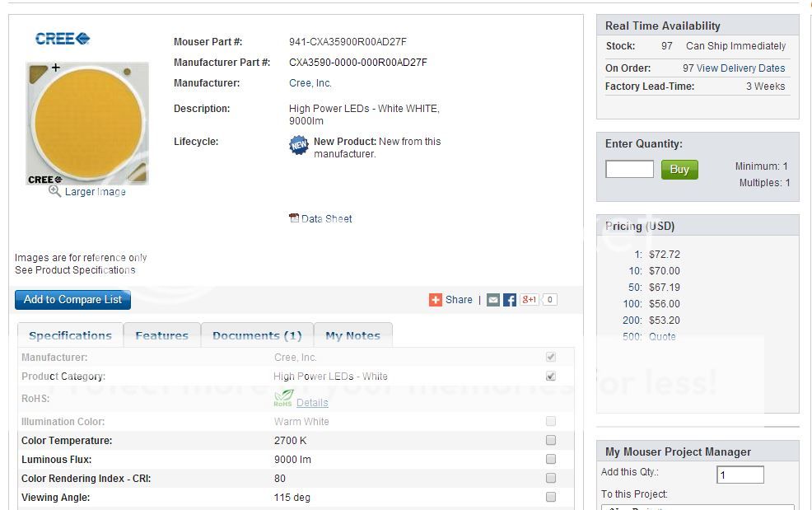Open the Data Sheet link
The image size is (812, 510).
[326, 218]
